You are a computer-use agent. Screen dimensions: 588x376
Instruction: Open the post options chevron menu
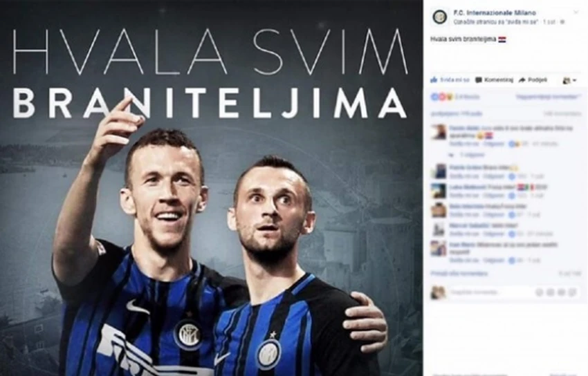tap(576, 12)
